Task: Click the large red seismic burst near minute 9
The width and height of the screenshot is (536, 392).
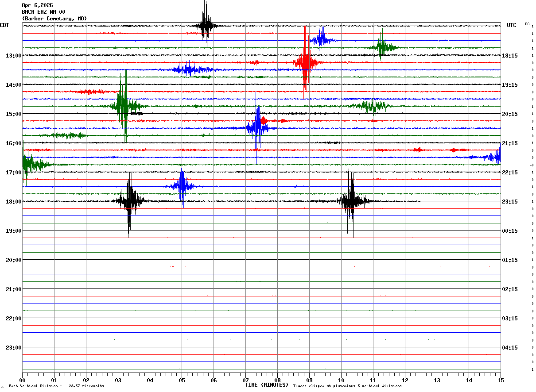Action: [x=305, y=62]
